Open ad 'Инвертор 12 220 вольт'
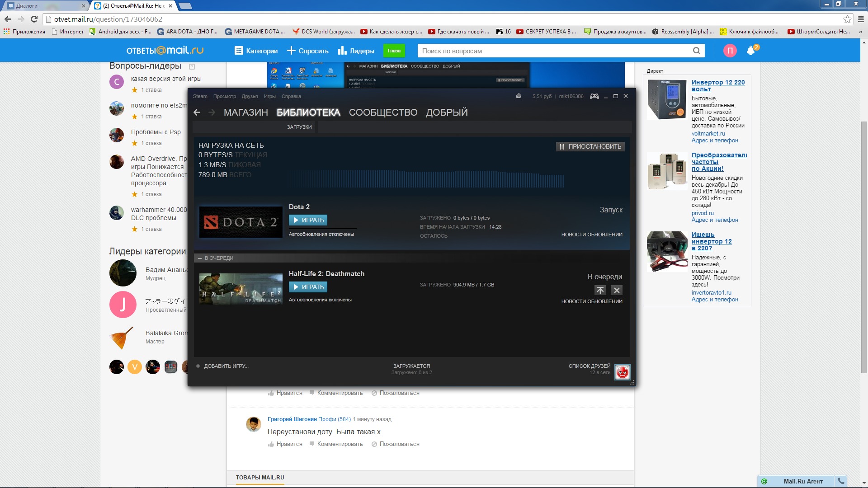 pos(718,85)
